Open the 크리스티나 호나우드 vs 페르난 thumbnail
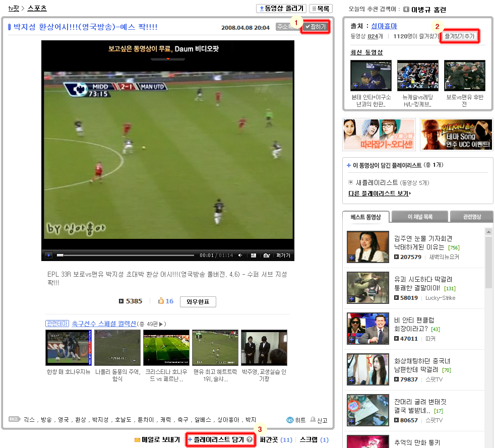Screen dimensions: 495x448 (x=166, y=348)
